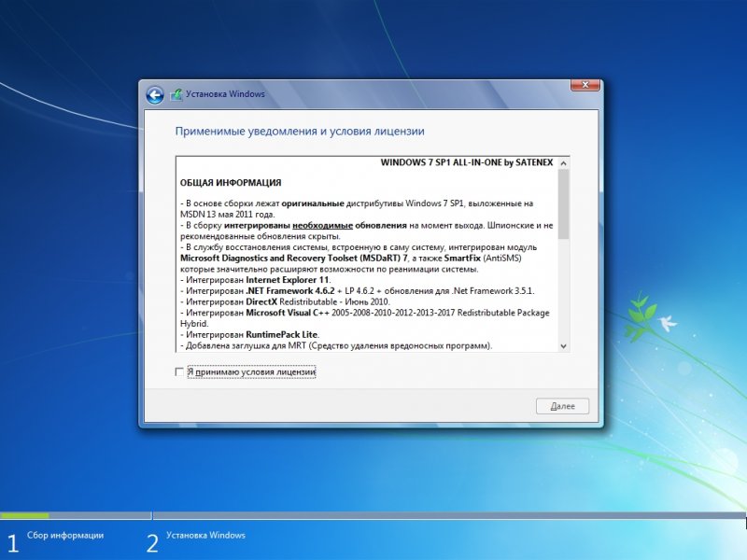Click the Я принимаю условия лицензии label
Screen dimensions: 747x560
coord(251,371)
